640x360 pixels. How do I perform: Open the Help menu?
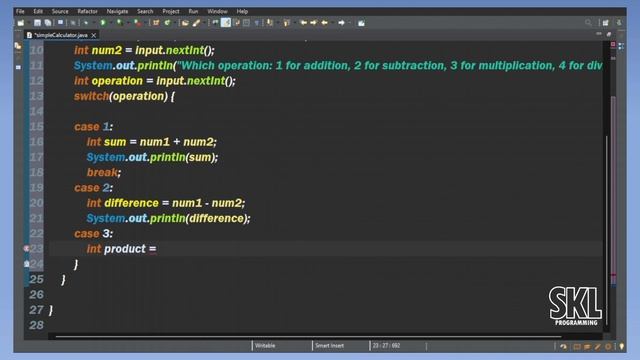[x=242, y=11]
